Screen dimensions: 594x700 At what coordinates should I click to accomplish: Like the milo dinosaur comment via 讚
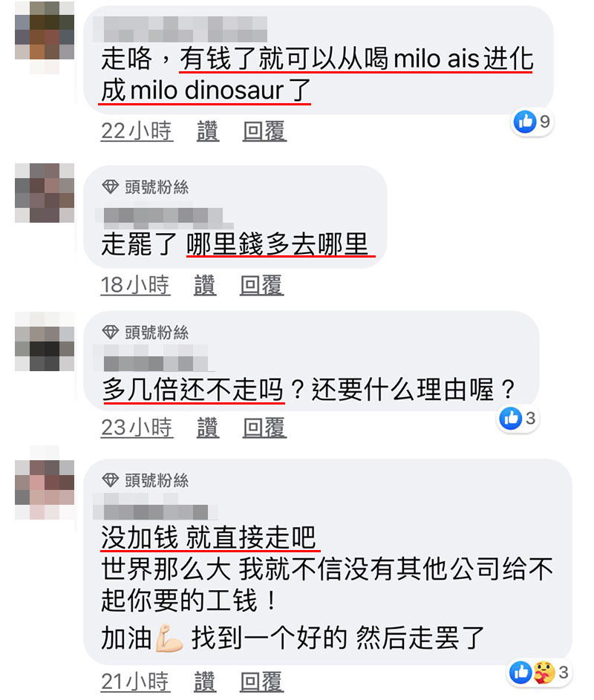208,131
